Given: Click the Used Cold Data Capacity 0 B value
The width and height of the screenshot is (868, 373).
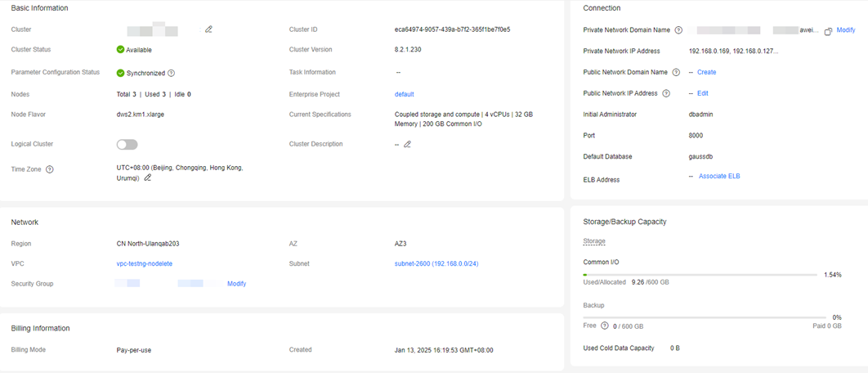Looking at the screenshot, I should [x=675, y=348].
